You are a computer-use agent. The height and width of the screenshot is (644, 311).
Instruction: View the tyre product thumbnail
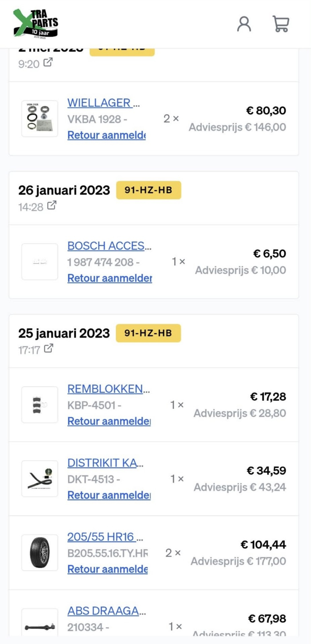tap(40, 553)
